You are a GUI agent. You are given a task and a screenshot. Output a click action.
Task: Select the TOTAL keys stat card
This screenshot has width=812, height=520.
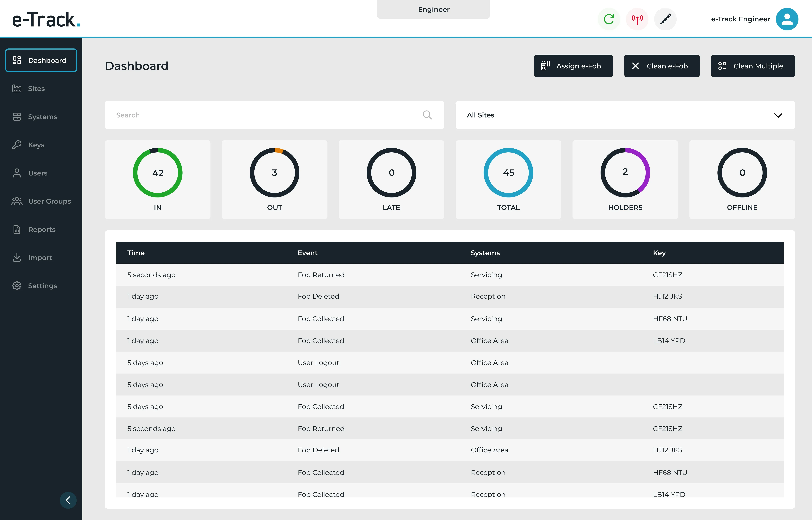pyautogui.click(x=508, y=180)
